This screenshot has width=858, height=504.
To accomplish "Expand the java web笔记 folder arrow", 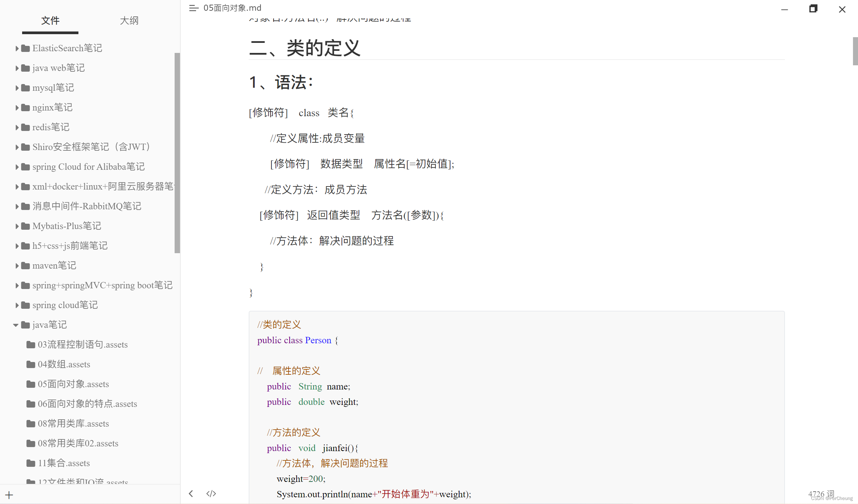I will click(x=17, y=68).
